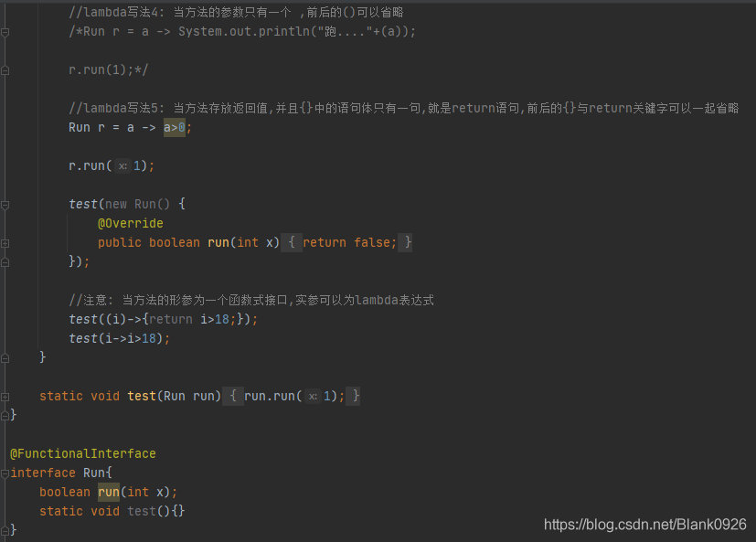Collapse the interface Run declaration
Image resolution: width=756 pixels, height=542 pixels.
click(5, 473)
